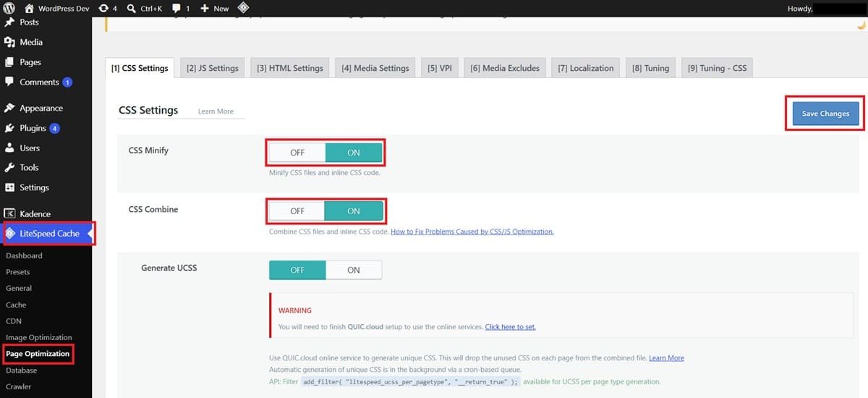Open the General submenu item
This screenshot has width=868, height=398.
point(19,288)
